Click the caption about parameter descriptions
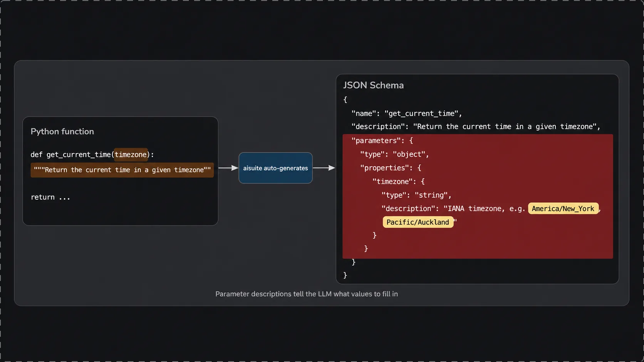The width and height of the screenshot is (644, 362). [307, 294]
